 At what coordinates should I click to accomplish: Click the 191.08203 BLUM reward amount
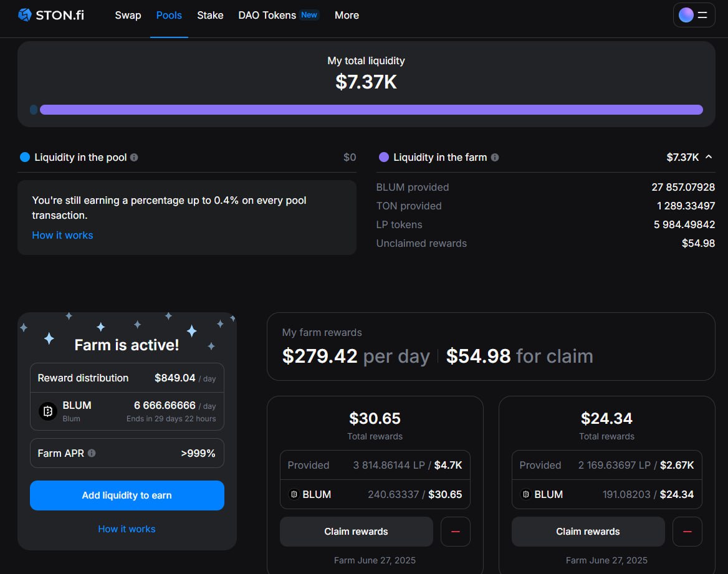(x=626, y=495)
